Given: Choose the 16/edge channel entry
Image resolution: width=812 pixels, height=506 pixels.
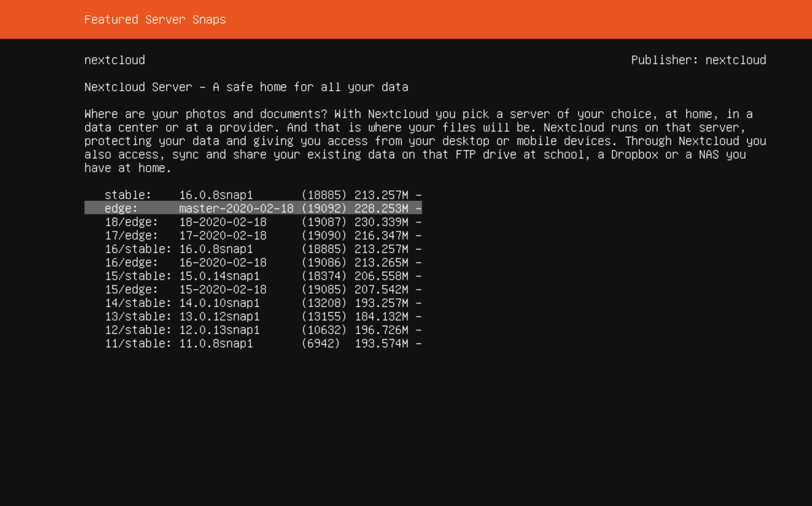Looking at the screenshot, I should coord(253,262).
